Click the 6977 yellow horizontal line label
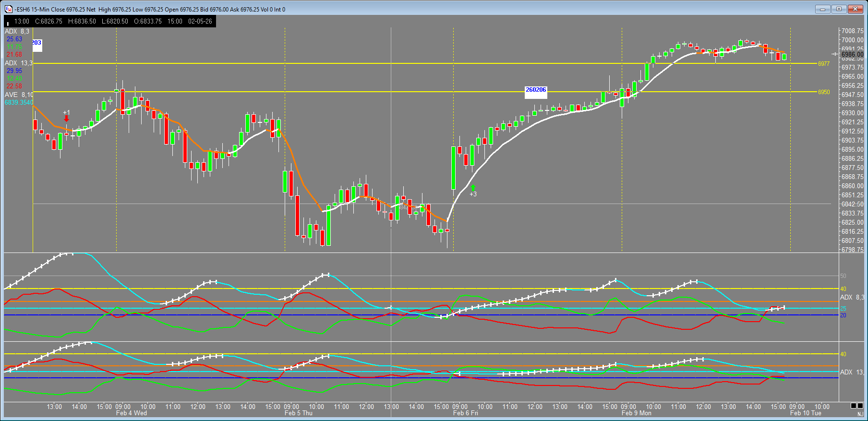Image resolution: width=868 pixels, height=421 pixels. [x=824, y=64]
